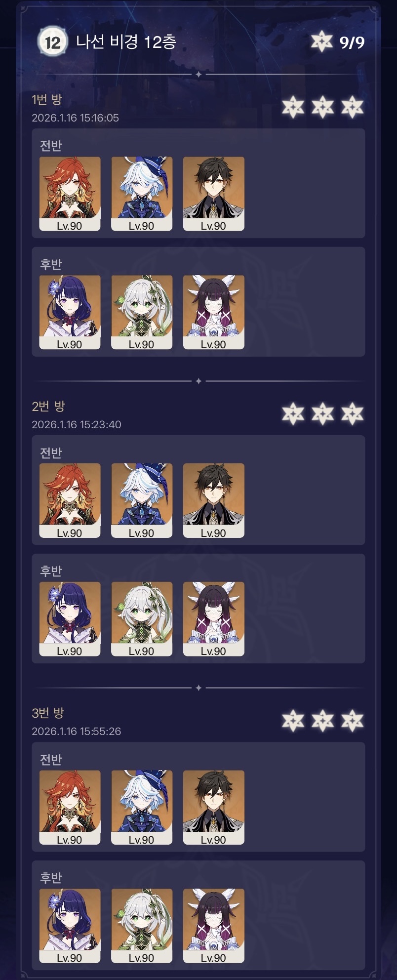Click third star of 3번 방

coord(352,721)
